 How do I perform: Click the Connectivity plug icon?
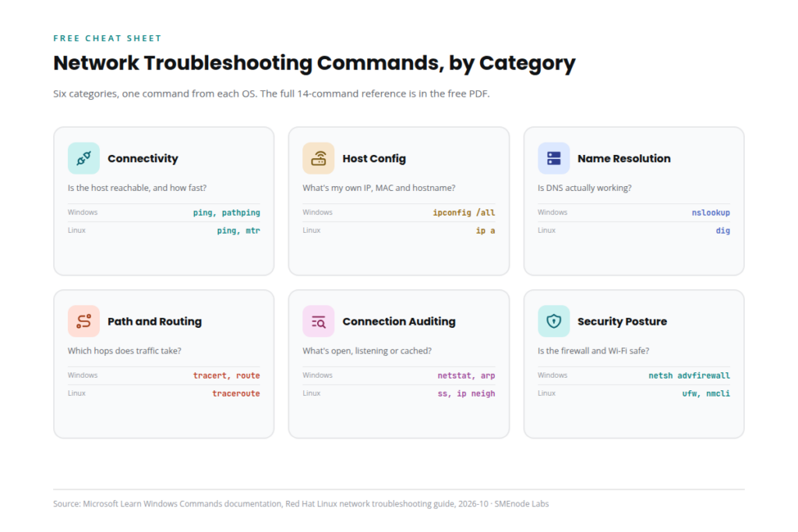[83, 158]
